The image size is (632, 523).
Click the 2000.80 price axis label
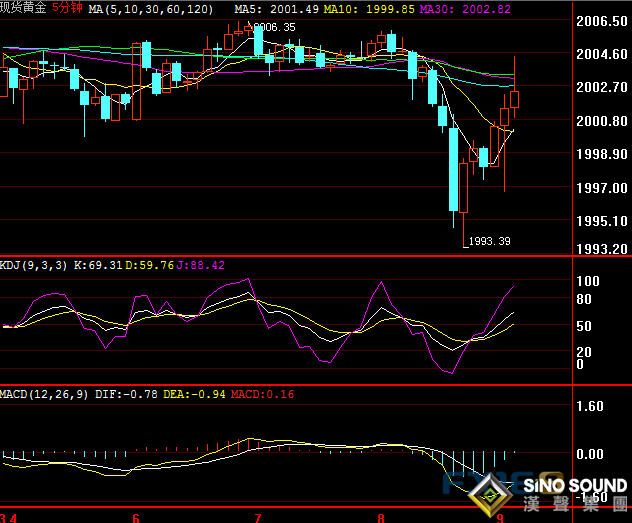tap(602, 121)
